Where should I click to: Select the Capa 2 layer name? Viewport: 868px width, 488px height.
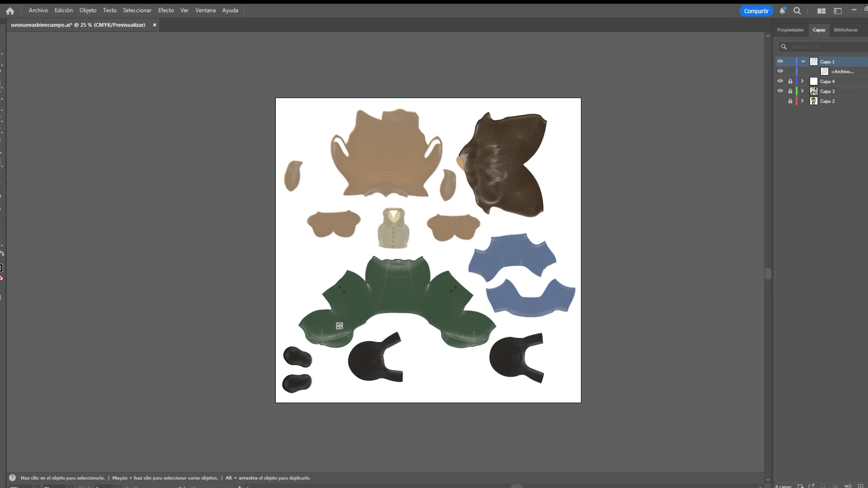click(x=827, y=102)
